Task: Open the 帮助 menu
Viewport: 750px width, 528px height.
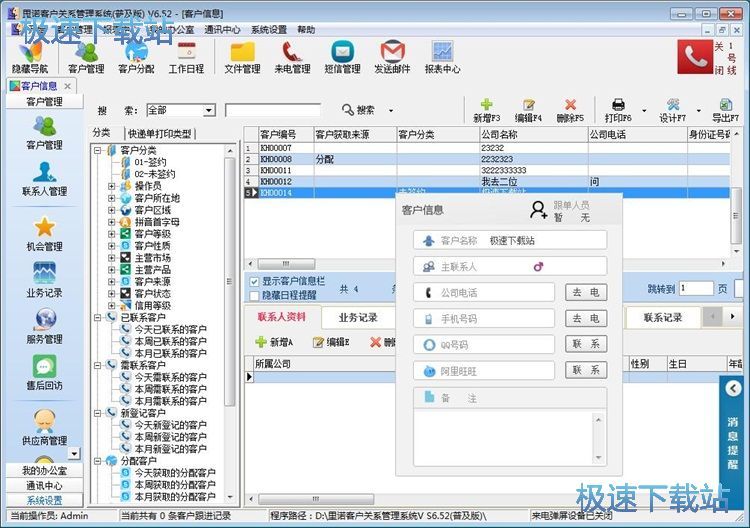Action: pyautogui.click(x=306, y=30)
